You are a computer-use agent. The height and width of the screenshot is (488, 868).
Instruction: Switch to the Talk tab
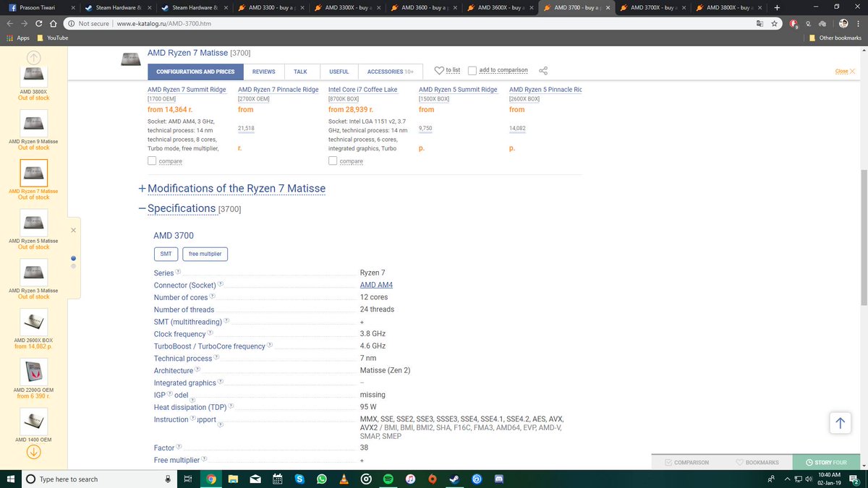click(300, 72)
